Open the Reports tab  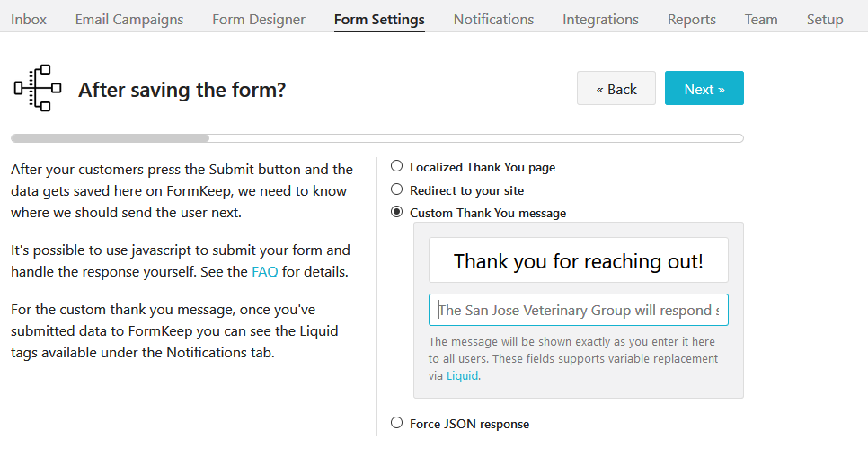point(692,19)
